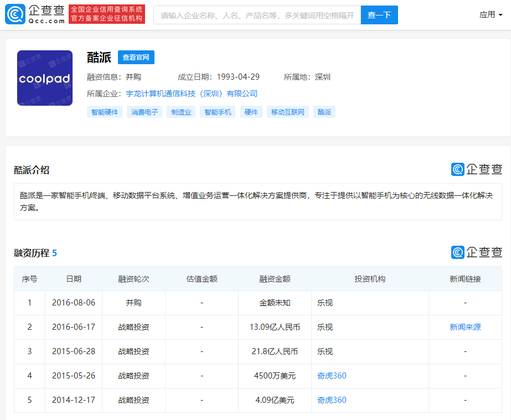
Task: Click the 2015-05-26 date cell
Action: click(x=74, y=376)
